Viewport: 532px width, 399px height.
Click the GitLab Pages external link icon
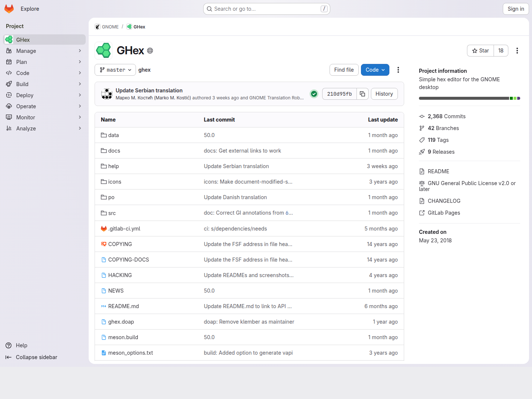[422, 213]
